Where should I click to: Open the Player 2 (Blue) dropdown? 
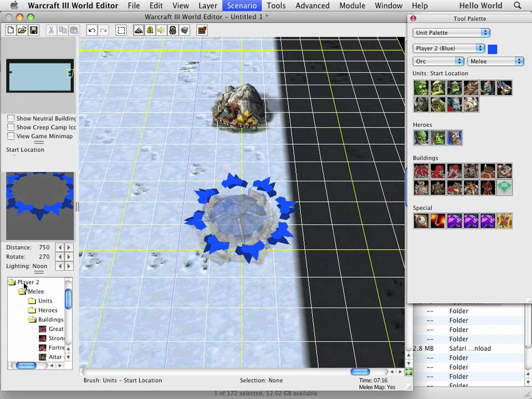click(x=449, y=49)
